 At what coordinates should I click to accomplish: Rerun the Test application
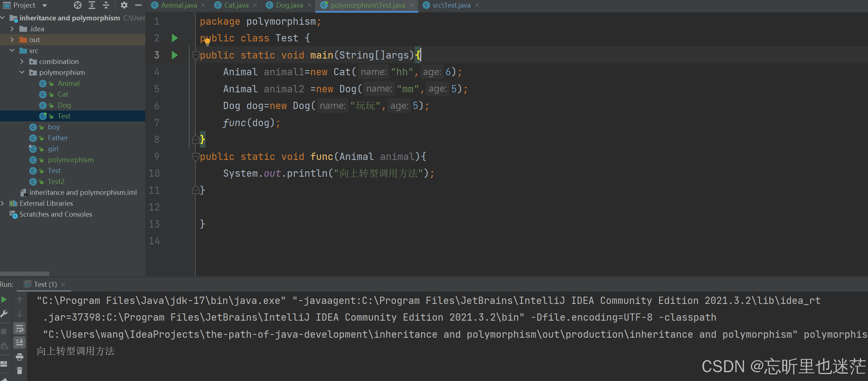pos(4,300)
